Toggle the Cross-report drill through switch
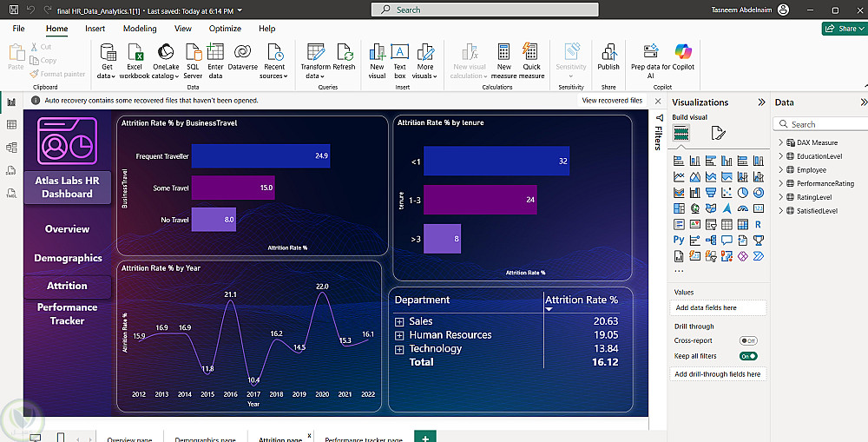 click(x=748, y=340)
